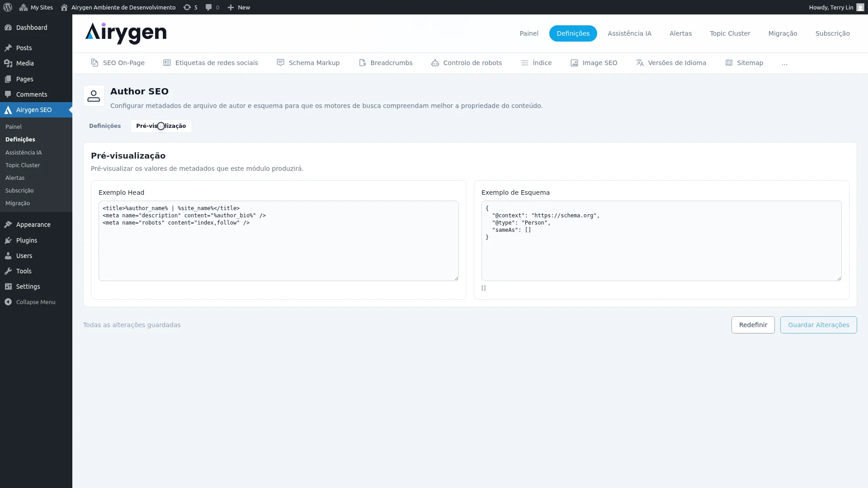Viewport: 868px width, 488px height.
Task: Click the Settings sliders icon in sidebar
Action: coord(8,286)
